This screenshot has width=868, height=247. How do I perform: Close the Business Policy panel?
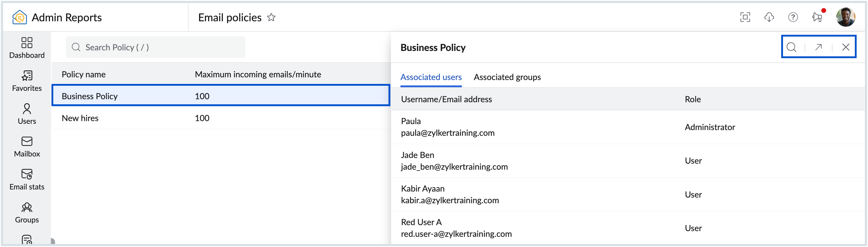coord(846,47)
